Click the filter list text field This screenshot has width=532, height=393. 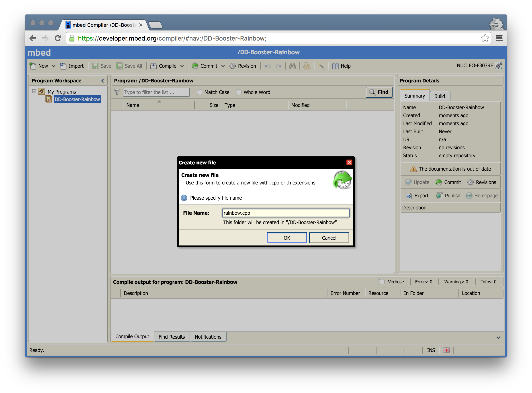(156, 92)
